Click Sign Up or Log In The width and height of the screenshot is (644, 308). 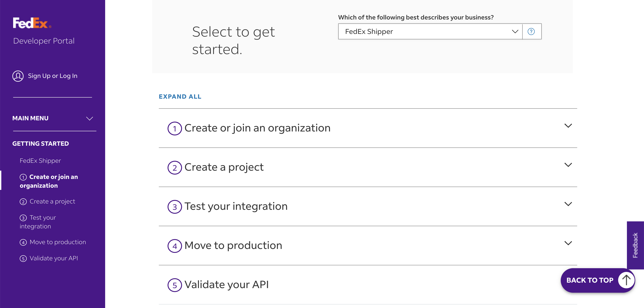[53, 76]
